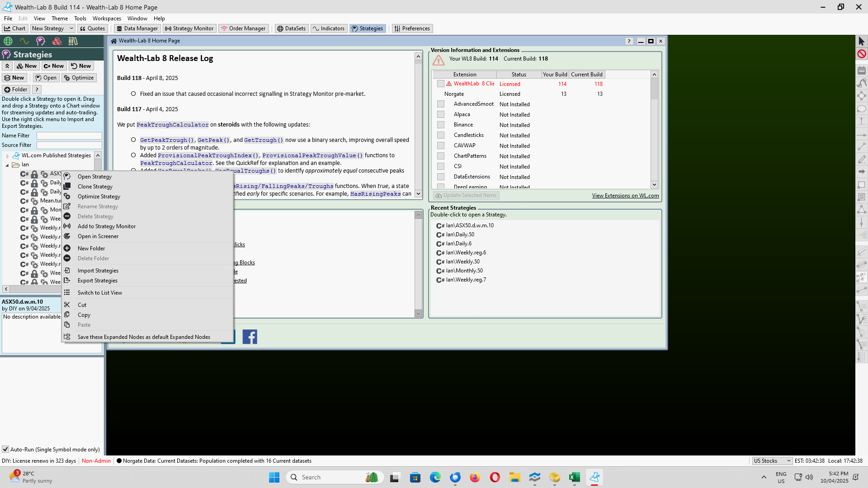Click the Optimize button in Strategies panel
868x488 pixels.
click(79, 78)
